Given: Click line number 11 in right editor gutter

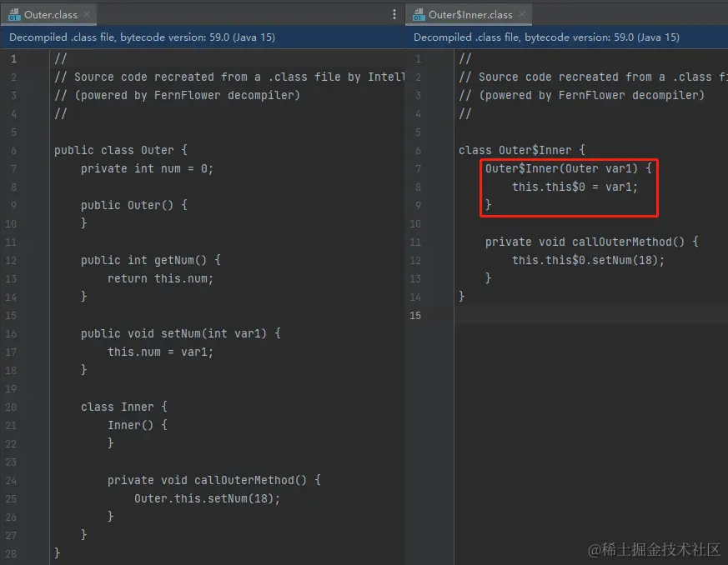Looking at the screenshot, I should [415, 242].
